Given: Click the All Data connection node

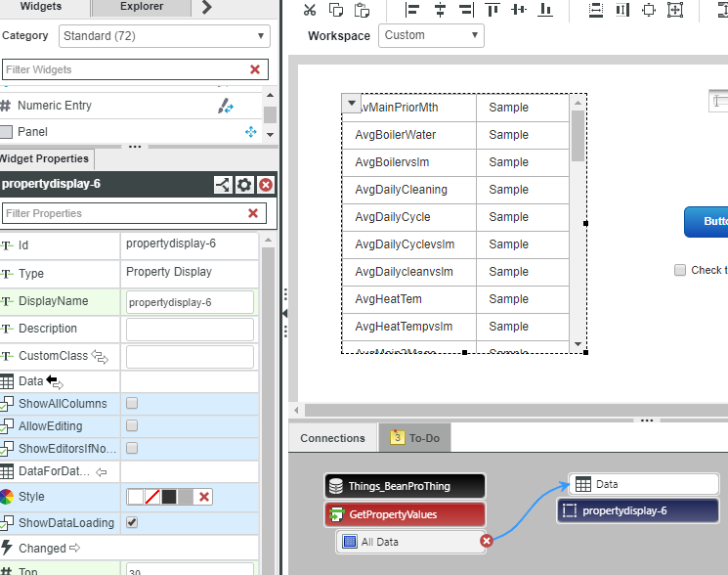Looking at the screenshot, I should [410, 542].
